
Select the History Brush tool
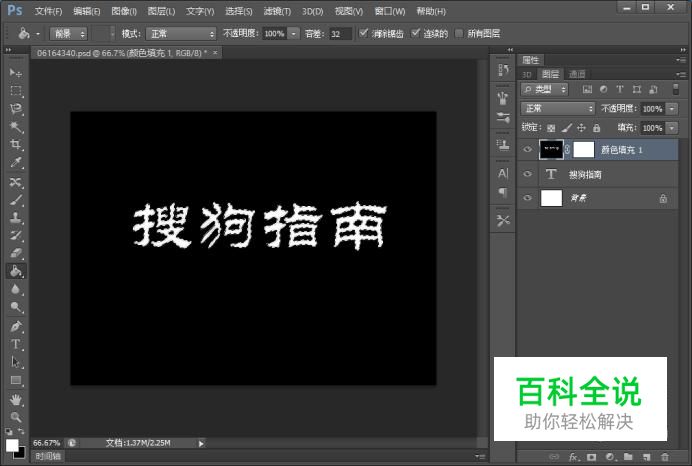point(16,235)
